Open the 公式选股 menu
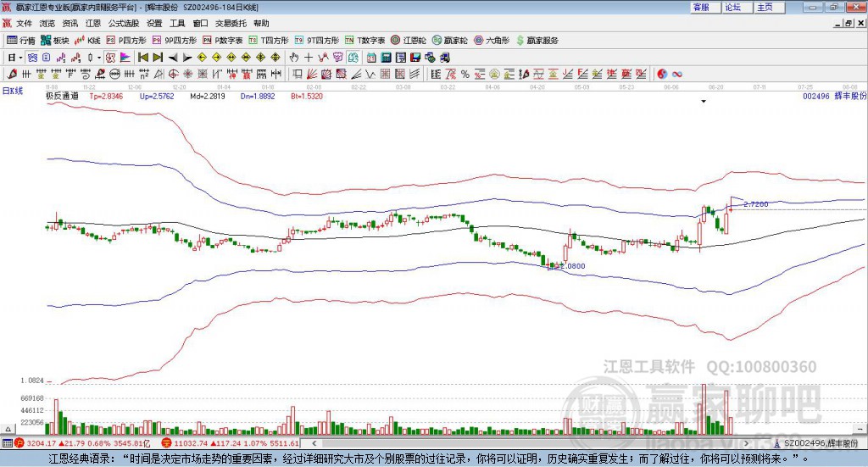The height and width of the screenshot is (467, 868). [x=124, y=23]
